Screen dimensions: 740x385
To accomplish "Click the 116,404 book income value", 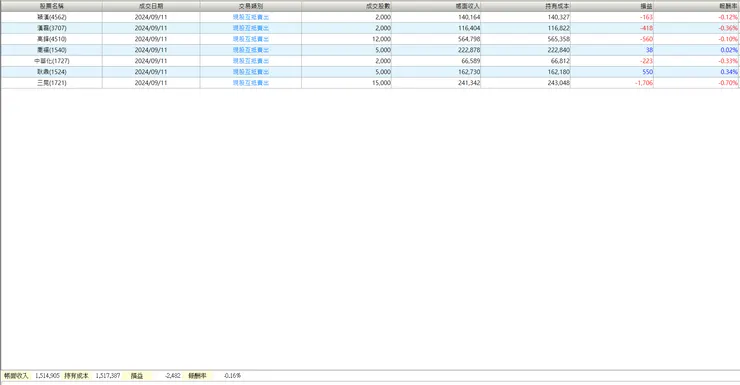I will pyautogui.click(x=469, y=28).
